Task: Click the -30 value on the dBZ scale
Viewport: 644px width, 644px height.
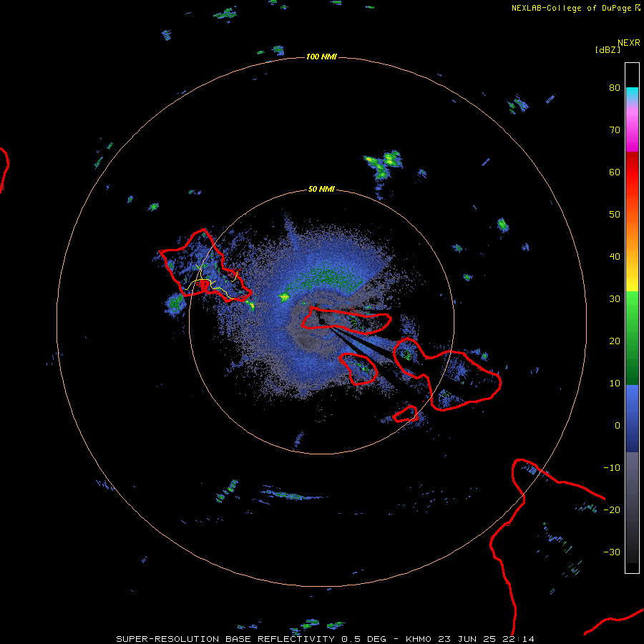Action: (x=612, y=552)
